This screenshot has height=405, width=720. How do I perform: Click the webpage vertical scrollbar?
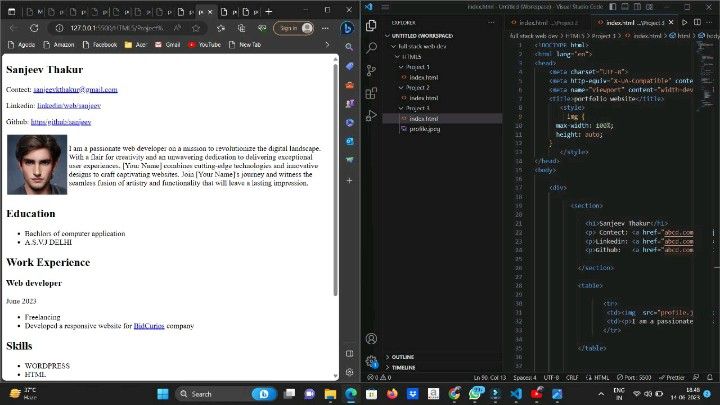[336, 179]
